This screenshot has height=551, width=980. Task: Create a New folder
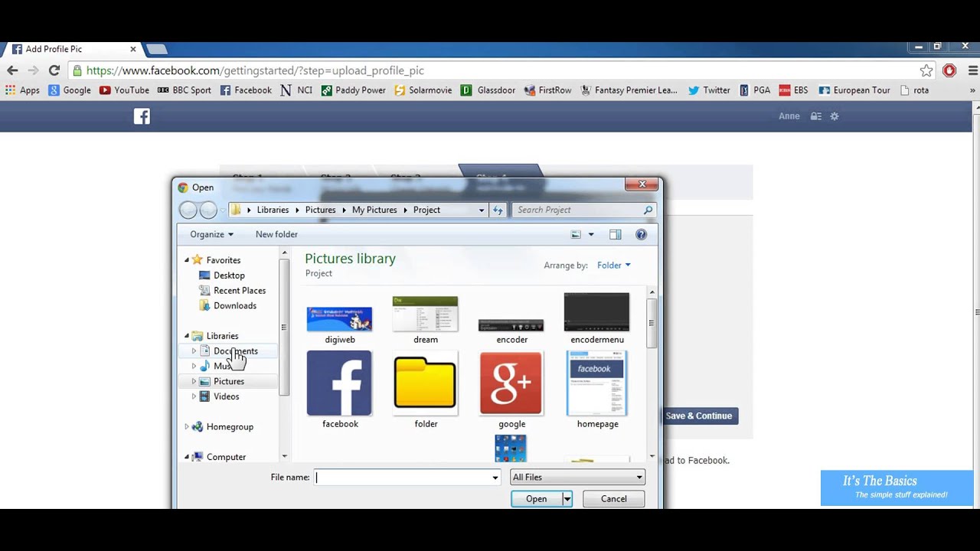click(276, 234)
